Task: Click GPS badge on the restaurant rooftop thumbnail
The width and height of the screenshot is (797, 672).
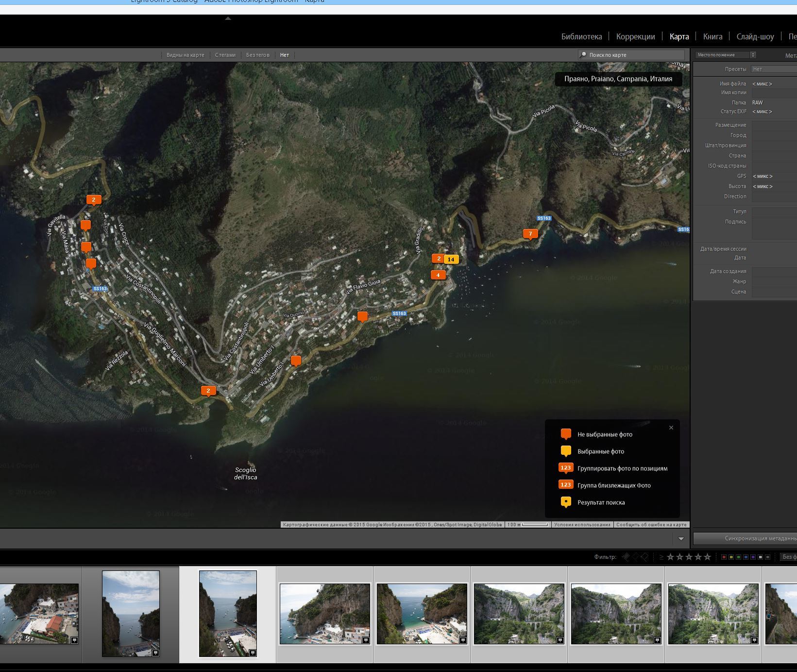Action: click(x=74, y=640)
